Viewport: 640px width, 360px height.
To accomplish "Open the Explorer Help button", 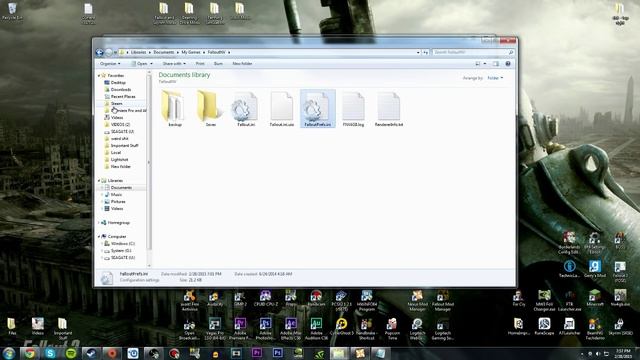I will pos(508,64).
